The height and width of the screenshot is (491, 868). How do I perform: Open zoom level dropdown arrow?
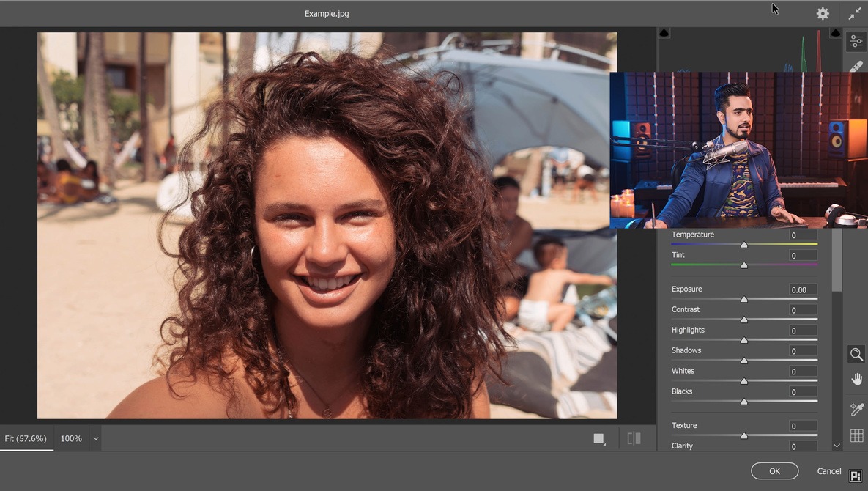click(x=96, y=439)
